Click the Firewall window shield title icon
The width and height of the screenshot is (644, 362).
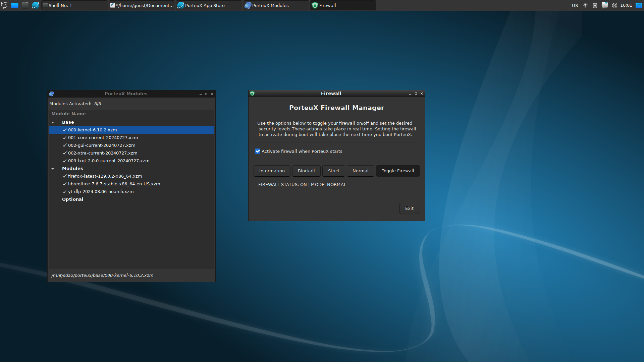click(252, 94)
